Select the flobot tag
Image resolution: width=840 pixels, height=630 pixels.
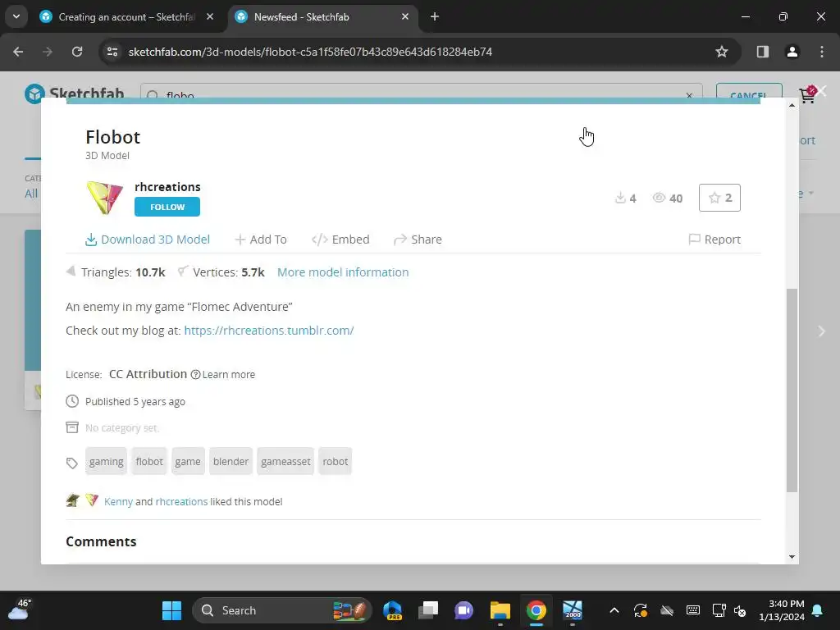click(149, 461)
